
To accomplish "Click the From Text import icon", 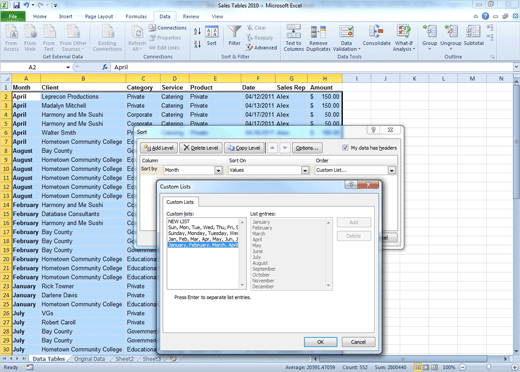I will [49, 38].
